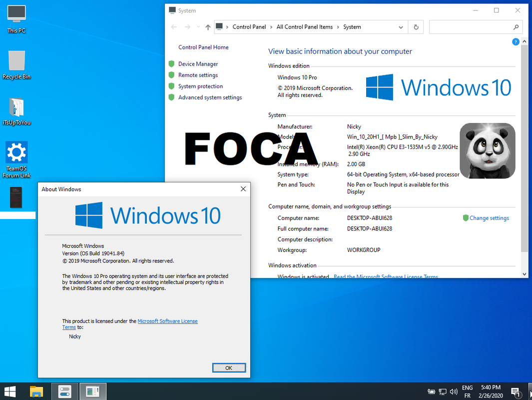
Task: Open This PC desktop icon
Action: [x=16, y=19]
